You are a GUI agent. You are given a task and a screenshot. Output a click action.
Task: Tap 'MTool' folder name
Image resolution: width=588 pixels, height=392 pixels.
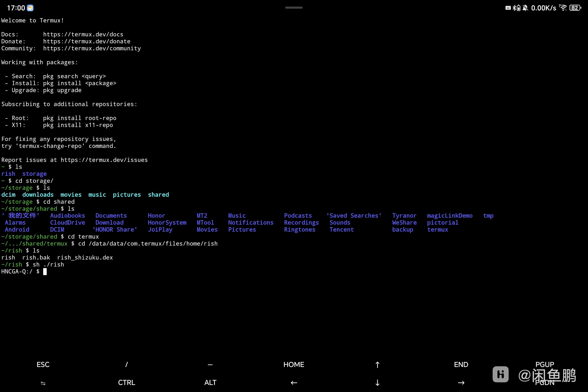point(205,222)
